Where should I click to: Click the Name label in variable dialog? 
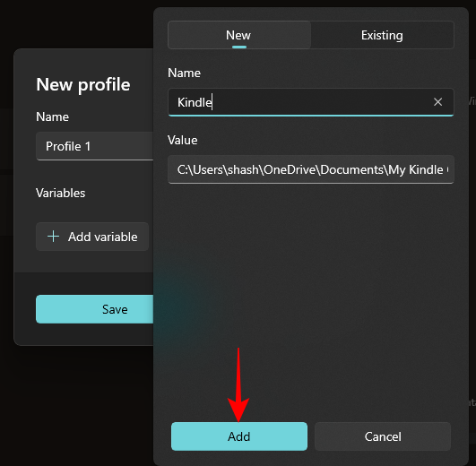(x=184, y=73)
